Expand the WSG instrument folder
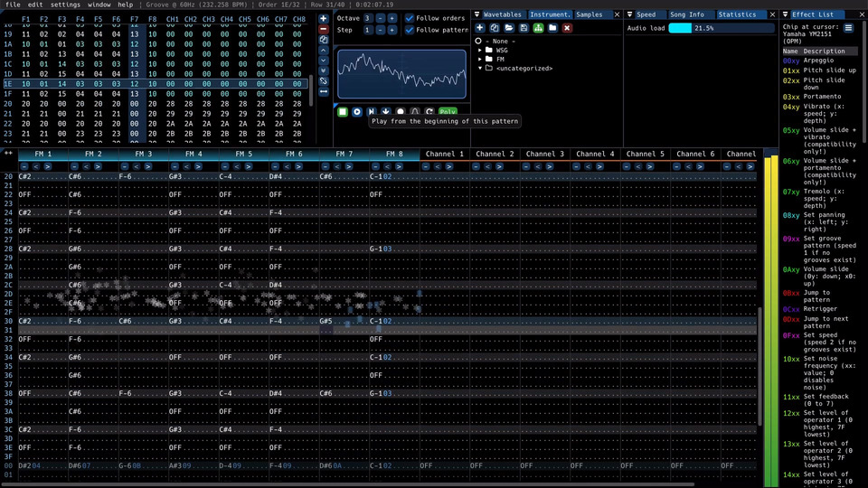Image resolution: width=868 pixels, height=488 pixels. tap(480, 50)
